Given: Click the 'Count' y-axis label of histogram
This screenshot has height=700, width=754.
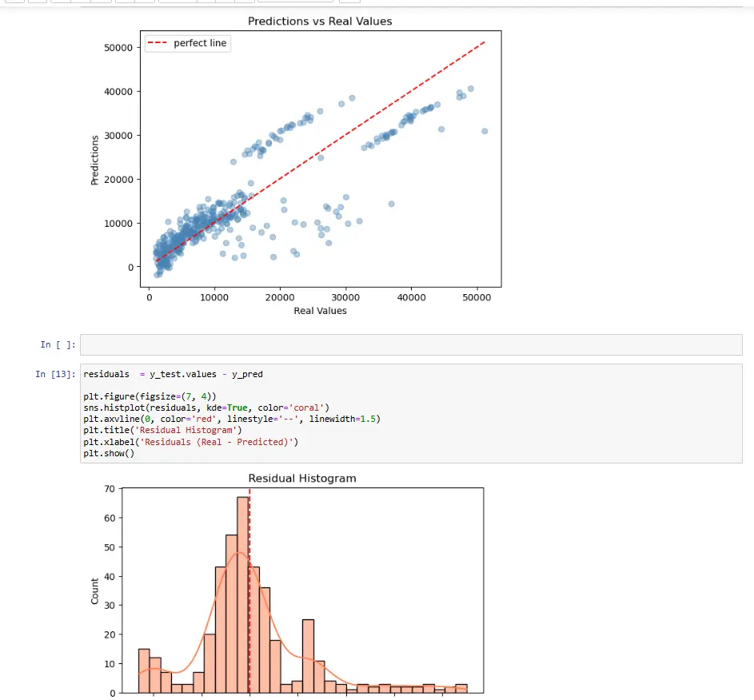Looking at the screenshot, I should coord(94,591).
